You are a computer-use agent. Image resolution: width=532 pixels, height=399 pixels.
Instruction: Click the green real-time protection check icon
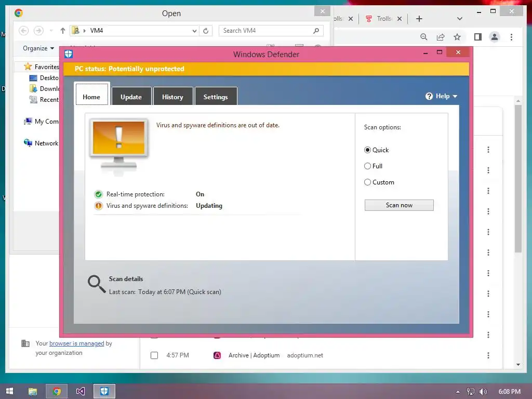point(98,194)
